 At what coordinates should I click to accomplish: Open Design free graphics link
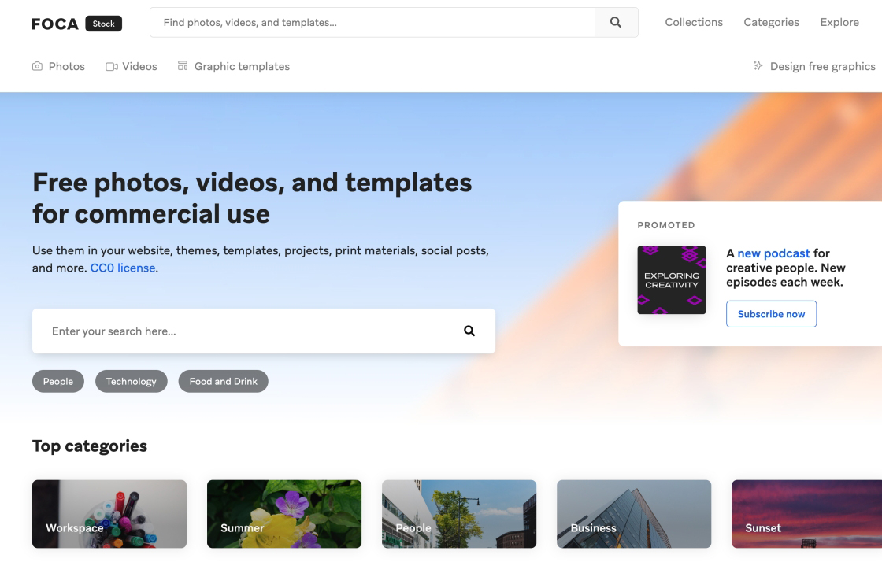822,66
